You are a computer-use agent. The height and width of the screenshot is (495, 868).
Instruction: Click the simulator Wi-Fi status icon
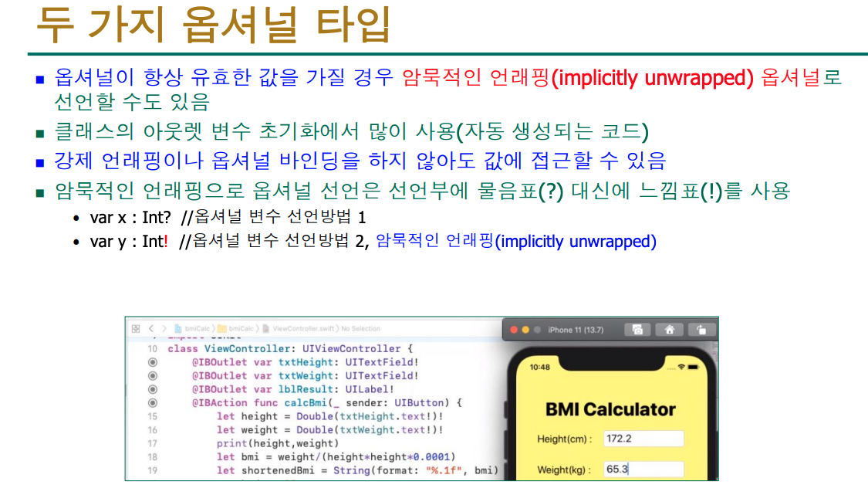[x=681, y=367]
